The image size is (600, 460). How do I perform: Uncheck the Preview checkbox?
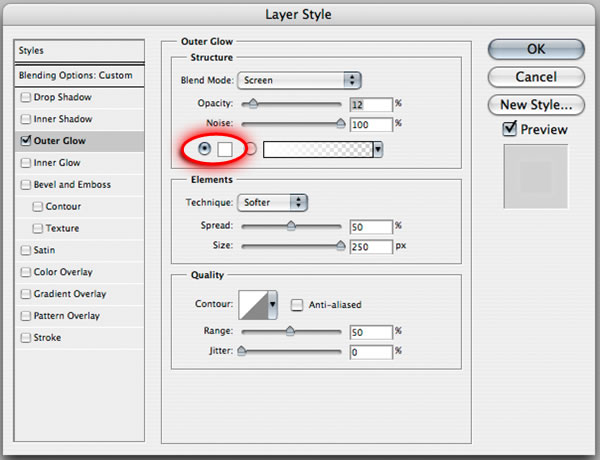coord(510,128)
